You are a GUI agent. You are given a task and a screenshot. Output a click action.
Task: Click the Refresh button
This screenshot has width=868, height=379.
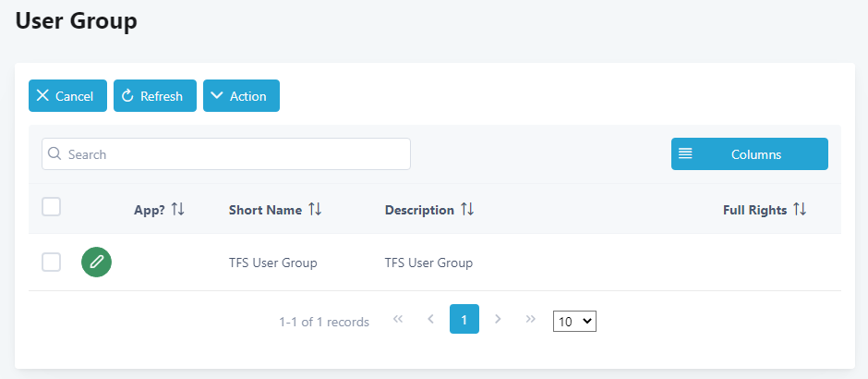[x=155, y=96]
